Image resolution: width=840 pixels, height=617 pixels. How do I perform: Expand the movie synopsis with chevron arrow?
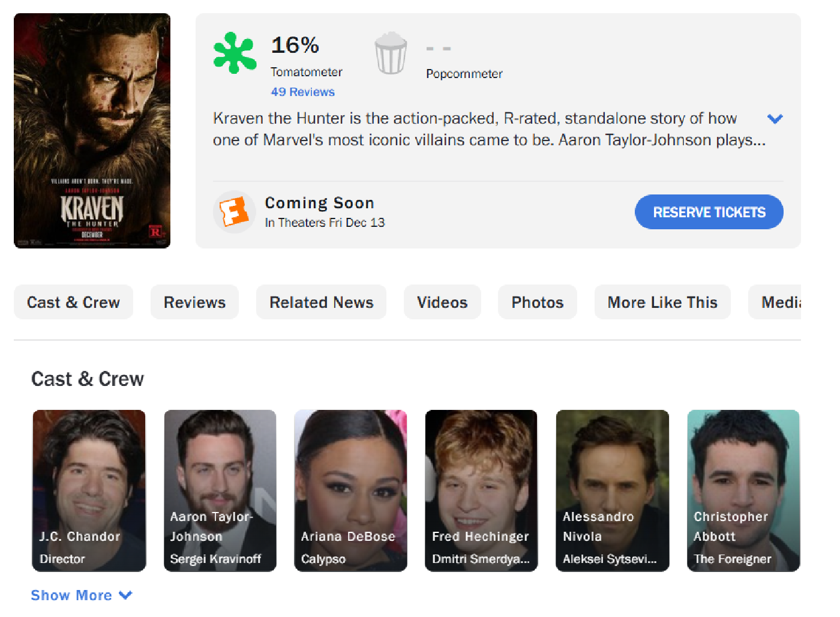[775, 119]
